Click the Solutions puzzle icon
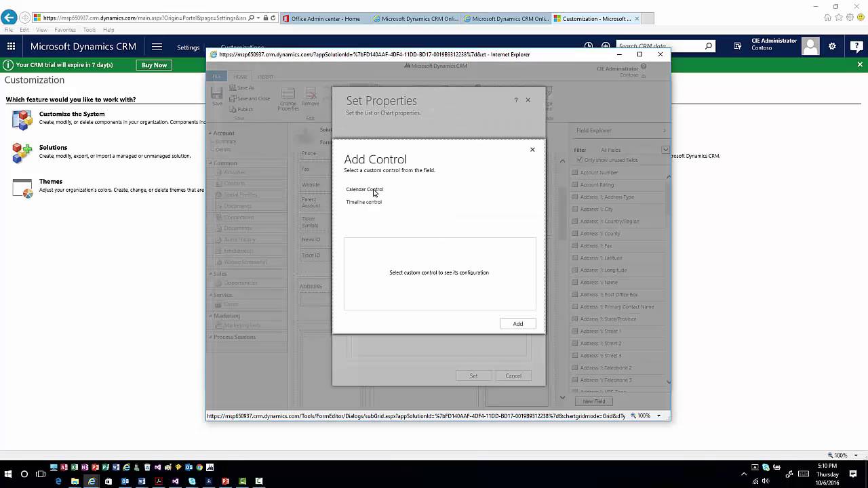This screenshot has height=488, width=868. (x=22, y=153)
